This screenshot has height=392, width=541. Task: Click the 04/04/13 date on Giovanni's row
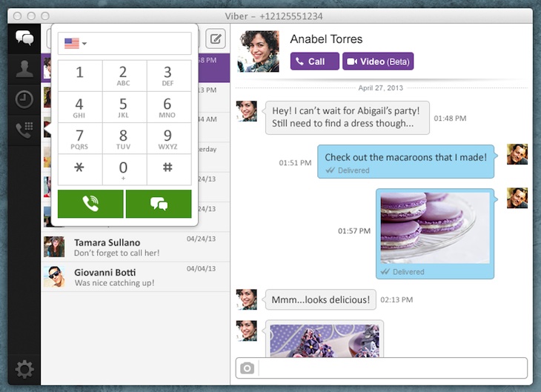(x=201, y=268)
